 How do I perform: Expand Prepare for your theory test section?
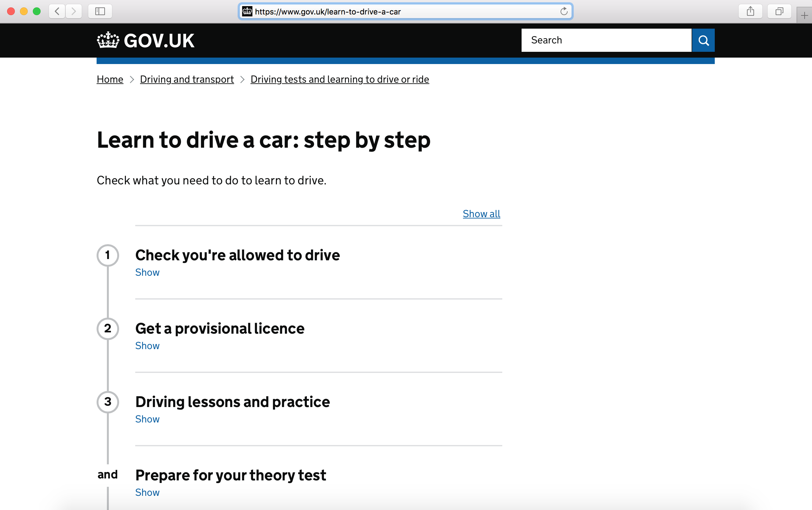pos(230,475)
